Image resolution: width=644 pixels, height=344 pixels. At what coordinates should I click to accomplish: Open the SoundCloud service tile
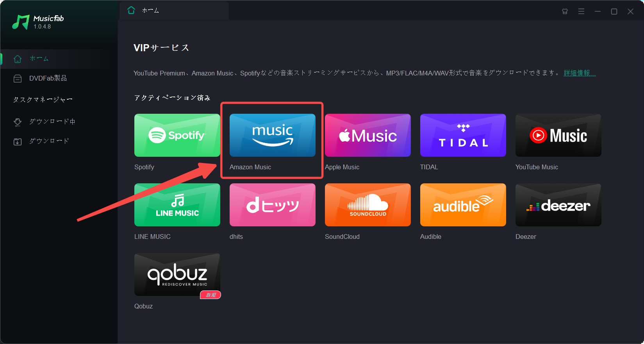[x=368, y=205]
